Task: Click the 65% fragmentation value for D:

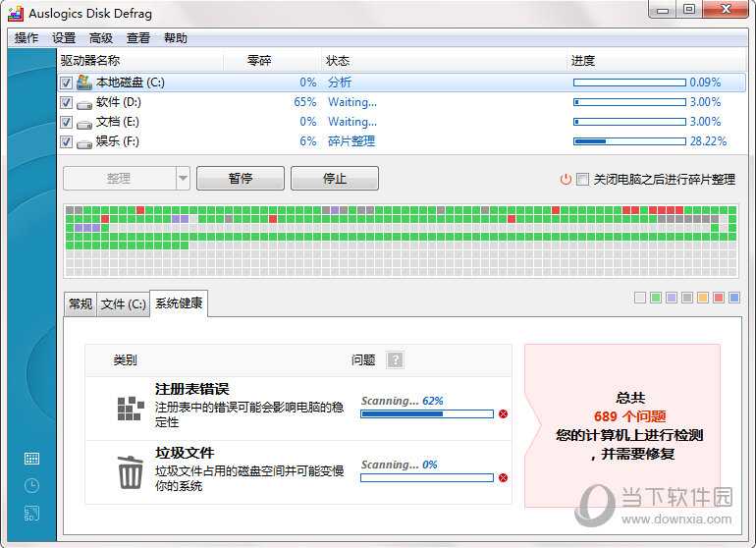Action: pyautogui.click(x=305, y=102)
